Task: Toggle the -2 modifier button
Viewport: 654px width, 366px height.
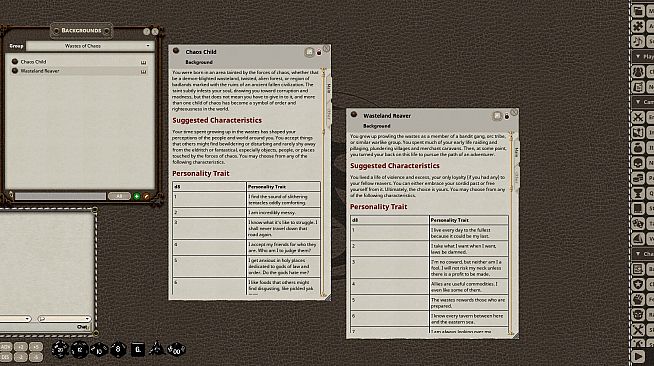Action: click(20, 357)
